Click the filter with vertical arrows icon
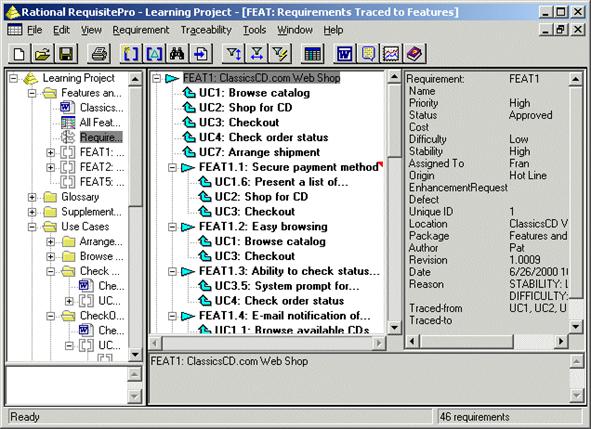Image resolution: width=591 pixels, height=429 pixels. tap(233, 54)
